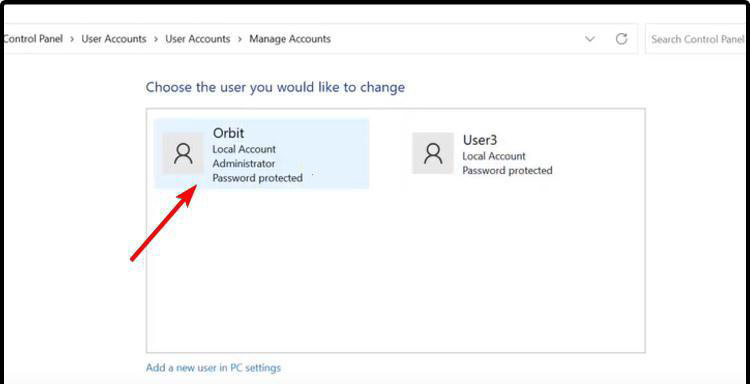Open the second User Accounts breadcrumb
This screenshot has height=384, width=750.
pos(198,39)
